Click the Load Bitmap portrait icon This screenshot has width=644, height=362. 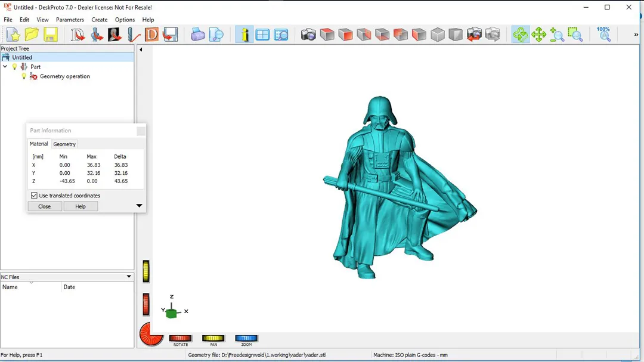[x=114, y=35]
